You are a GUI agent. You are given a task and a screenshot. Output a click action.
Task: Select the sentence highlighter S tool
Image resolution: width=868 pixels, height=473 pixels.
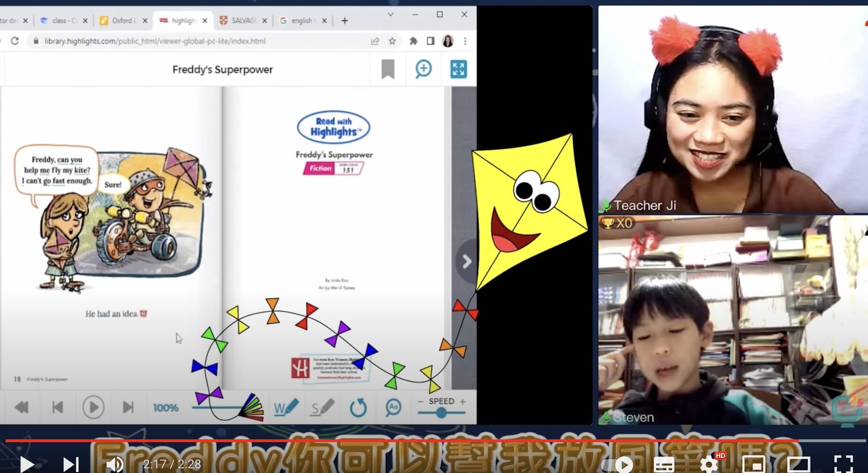[x=323, y=408]
